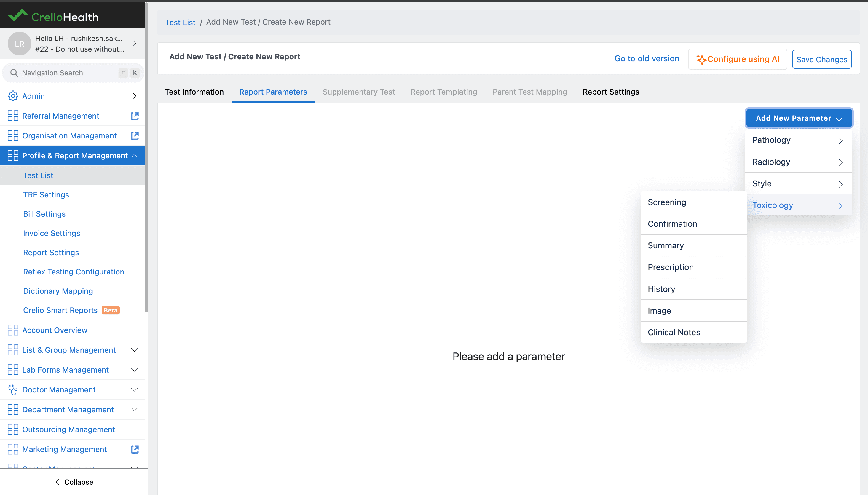Switch to the Supplementary Test tab

tap(359, 92)
